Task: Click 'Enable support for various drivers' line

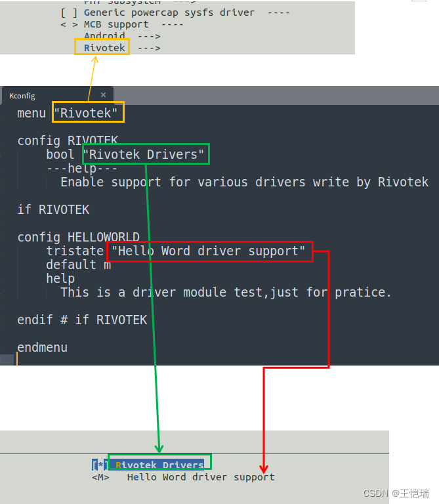Action: [x=244, y=182]
